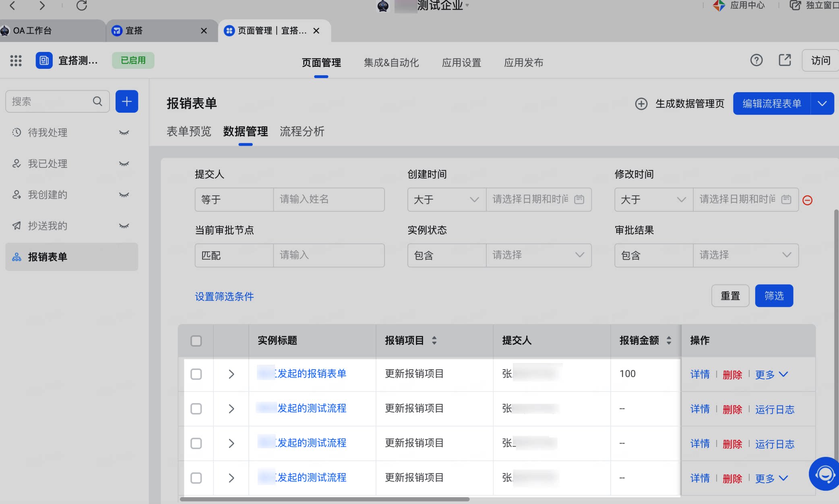Click the 设置筛选条件 link

224,297
